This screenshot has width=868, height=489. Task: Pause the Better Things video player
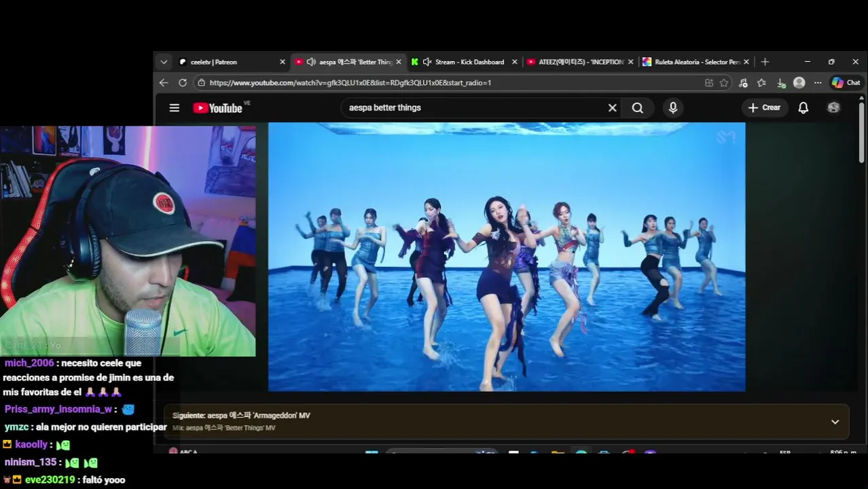tap(507, 257)
